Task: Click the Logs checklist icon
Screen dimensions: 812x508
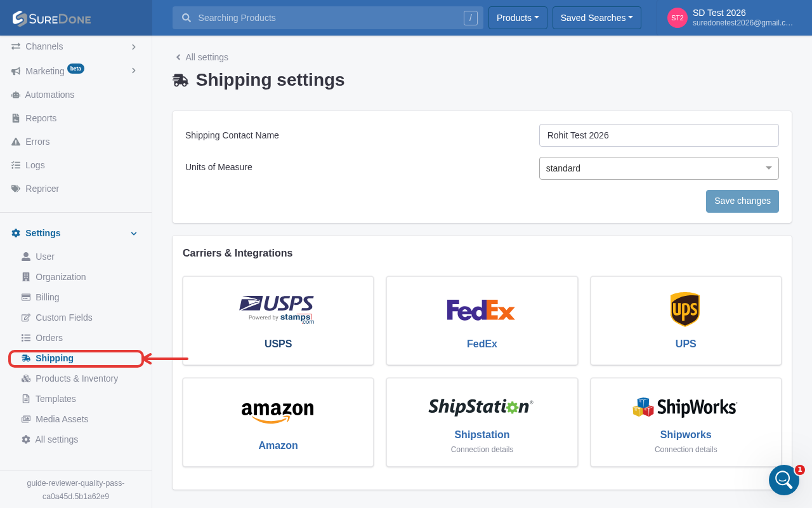Action: [16, 165]
